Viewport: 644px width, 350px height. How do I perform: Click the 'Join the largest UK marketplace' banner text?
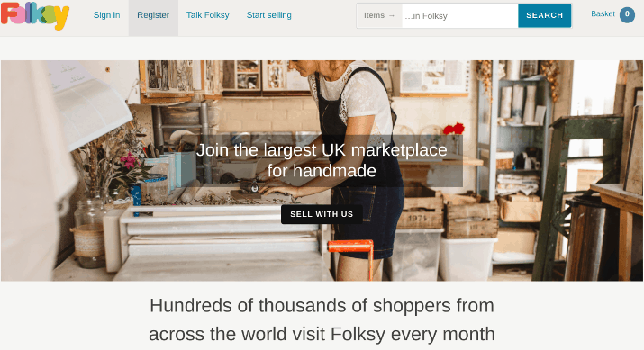pyautogui.click(x=322, y=160)
